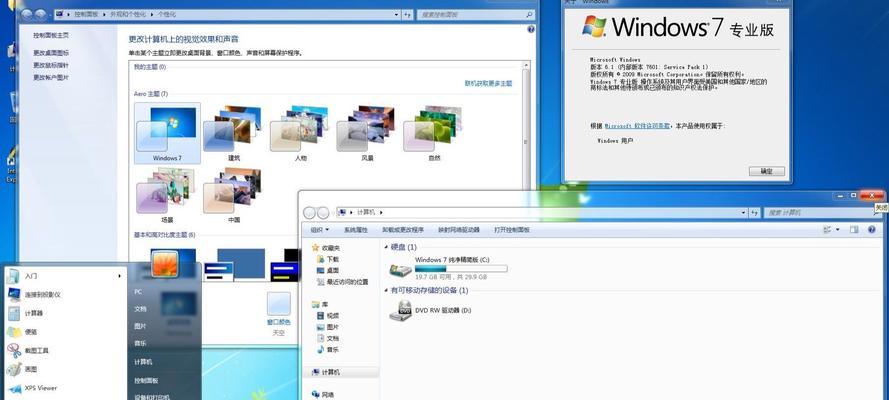
Task: Select 收藏夹 (Favorites) star icon in sidebar
Action: (x=316, y=248)
